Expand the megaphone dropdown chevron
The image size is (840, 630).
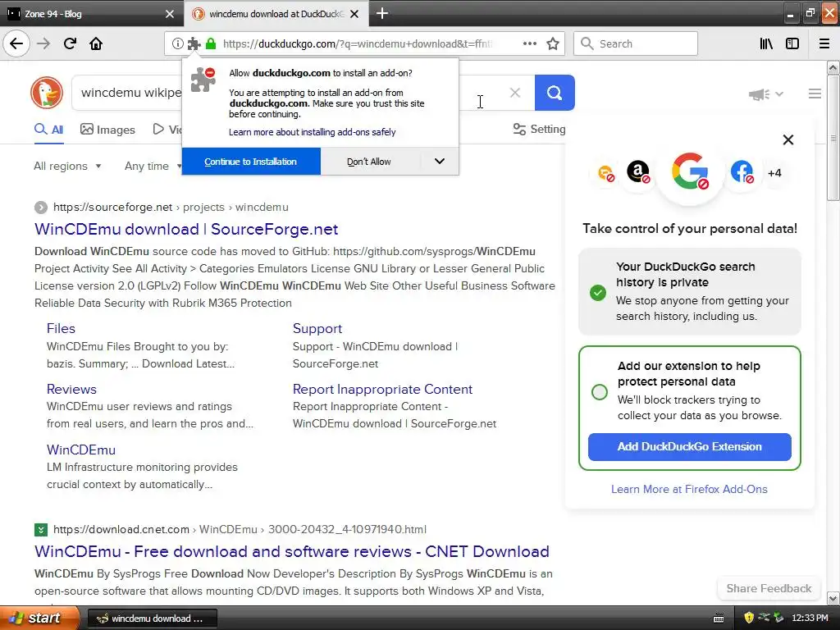pyautogui.click(x=779, y=94)
